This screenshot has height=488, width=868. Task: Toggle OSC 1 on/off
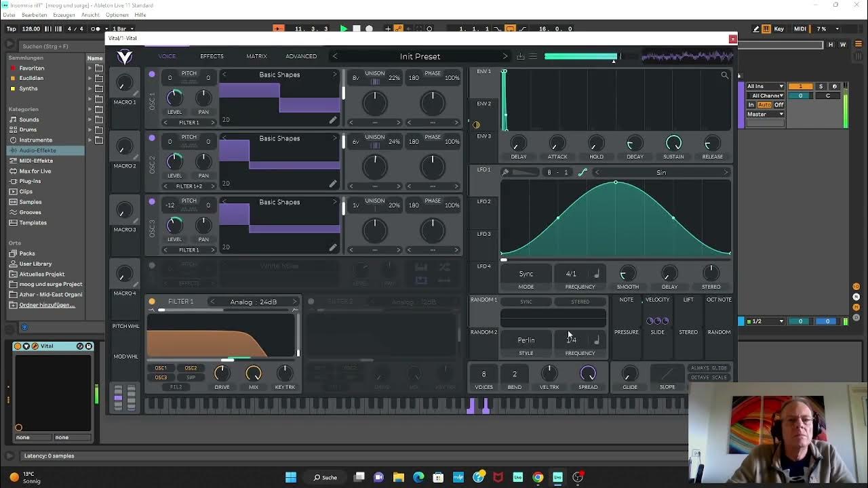[152, 75]
